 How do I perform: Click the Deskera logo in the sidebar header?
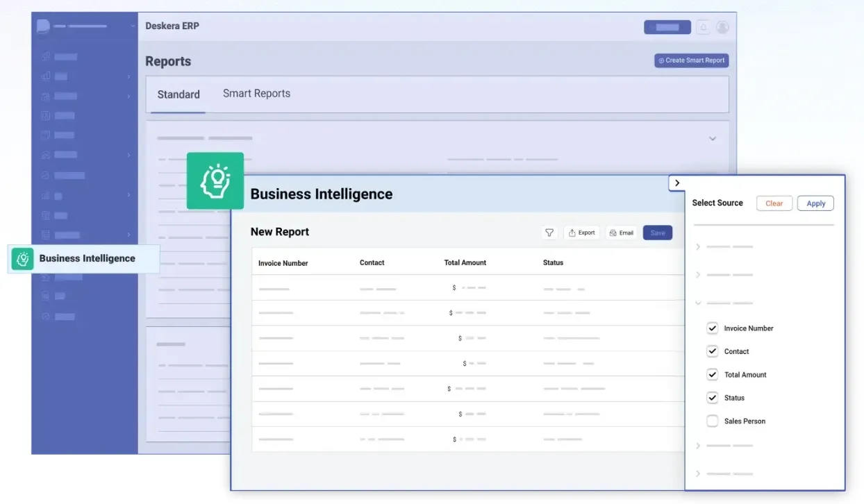(43, 26)
